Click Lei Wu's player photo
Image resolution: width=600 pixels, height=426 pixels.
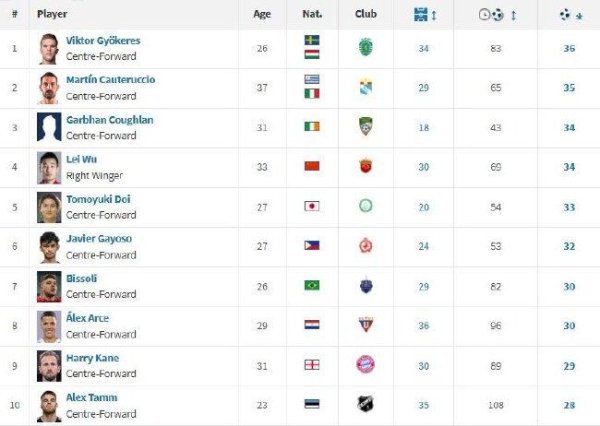[49, 167]
